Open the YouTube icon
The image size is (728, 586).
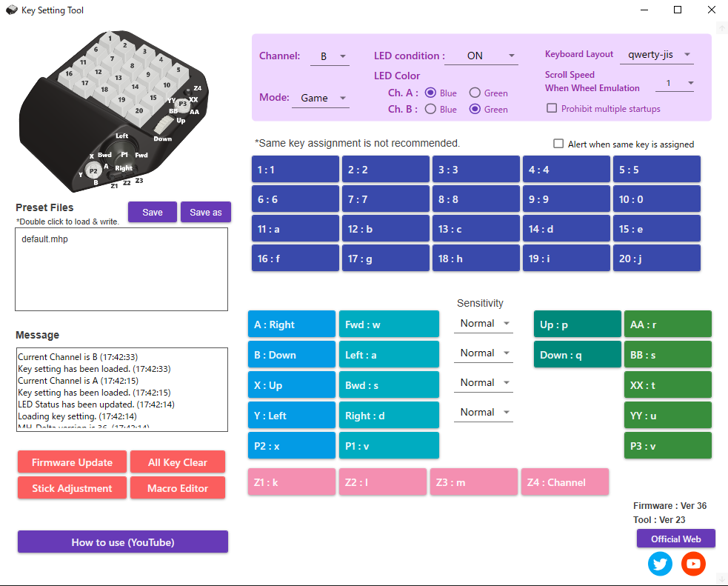(693, 564)
